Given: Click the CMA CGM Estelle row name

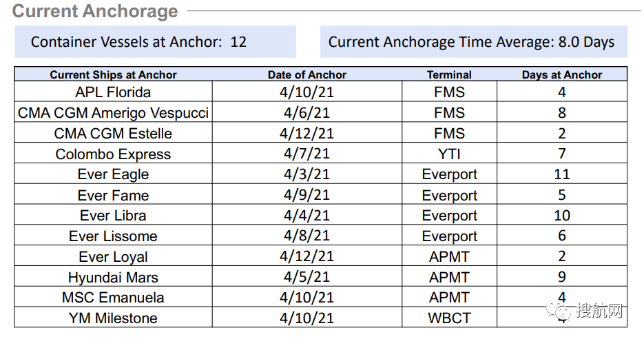Looking at the screenshot, I should click(114, 133).
